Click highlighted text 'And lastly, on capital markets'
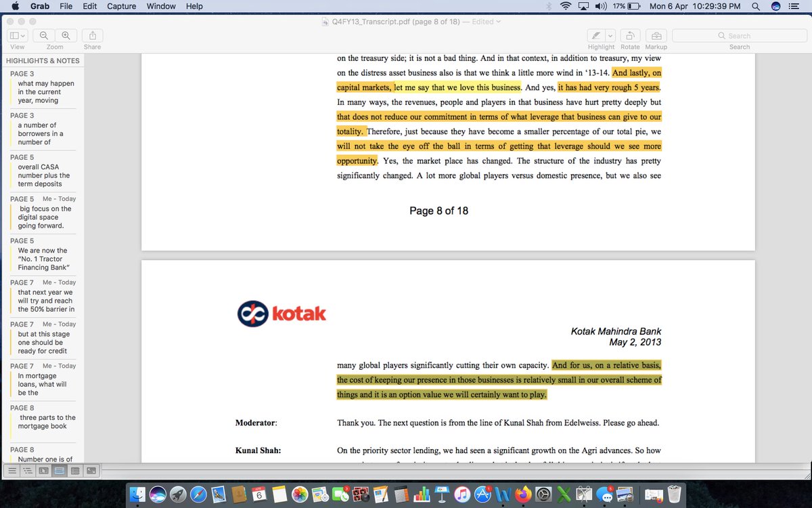Viewport: 812px width, 508px height. [636, 72]
